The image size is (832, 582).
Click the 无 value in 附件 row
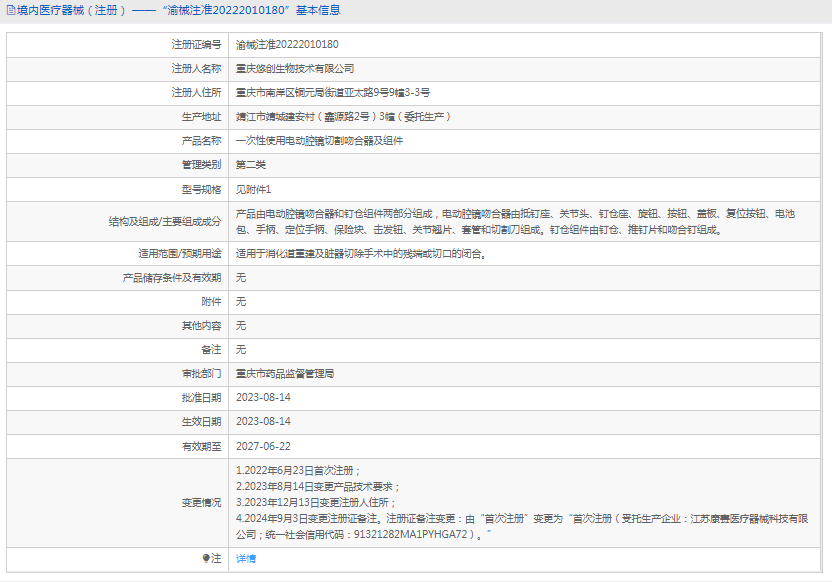tap(241, 302)
